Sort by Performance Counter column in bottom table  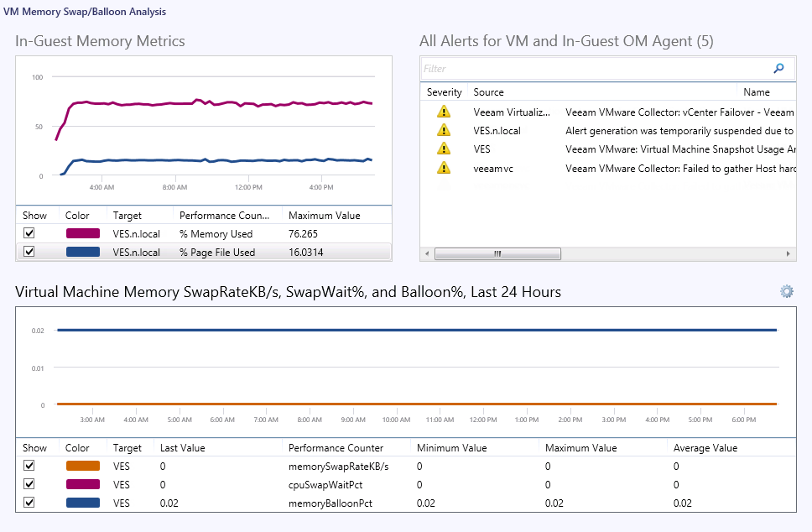[335, 448]
